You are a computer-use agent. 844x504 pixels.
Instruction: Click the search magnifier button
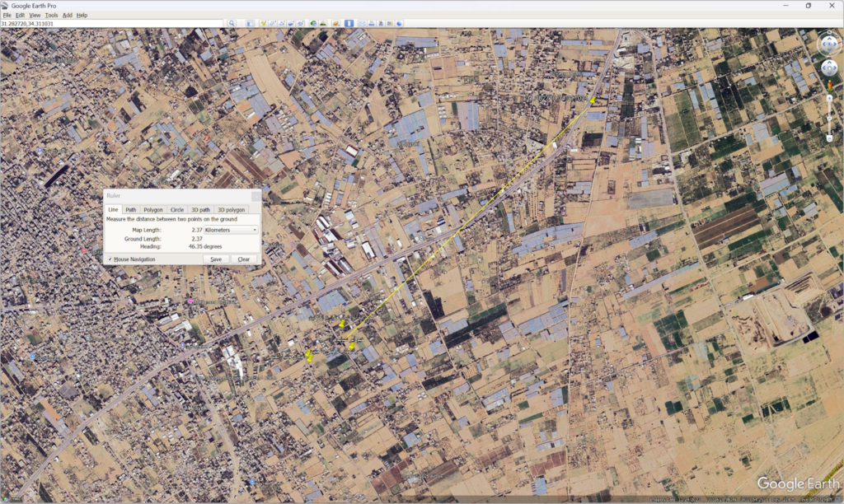click(232, 24)
